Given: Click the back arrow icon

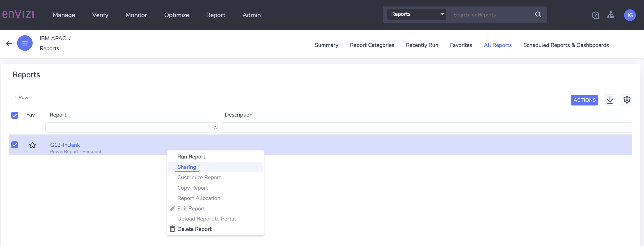Looking at the screenshot, I should 9,43.
